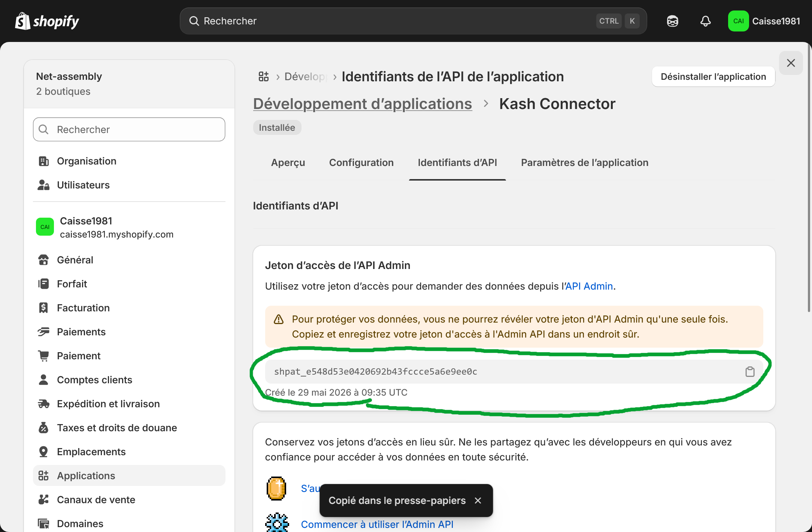The width and height of the screenshot is (812, 532).
Task: Click the green CAI account avatar in the header
Action: (738, 21)
